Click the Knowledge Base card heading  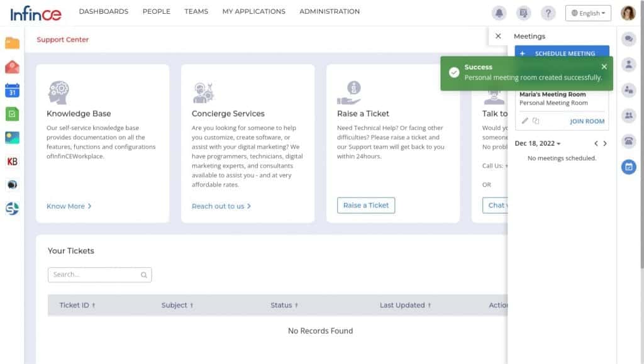[x=79, y=114]
